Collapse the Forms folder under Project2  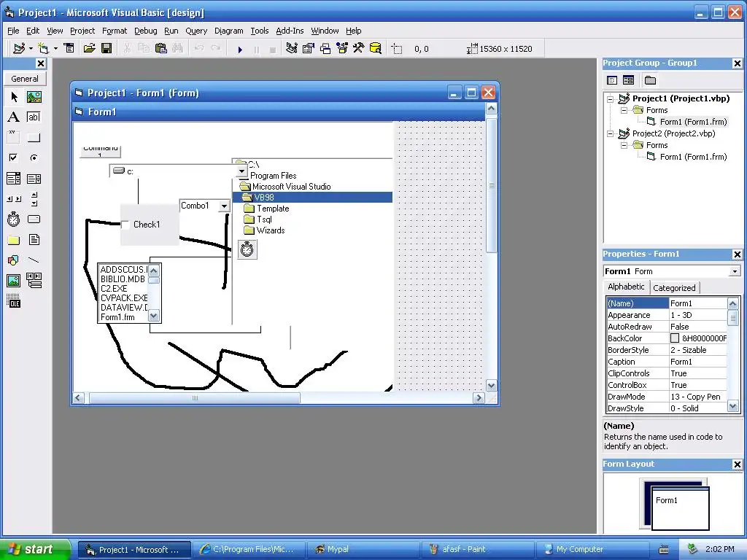click(x=624, y=146)
